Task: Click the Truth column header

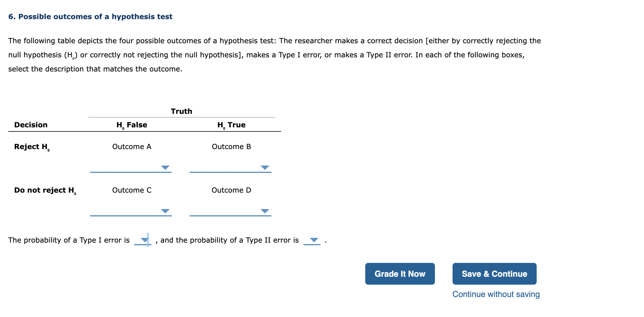Action: [181, 111]
